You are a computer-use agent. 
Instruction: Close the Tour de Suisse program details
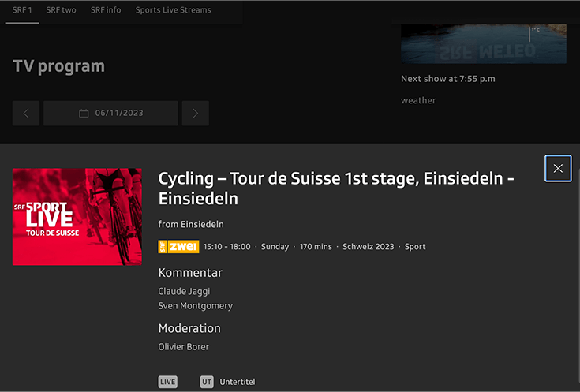coord(558,168)
